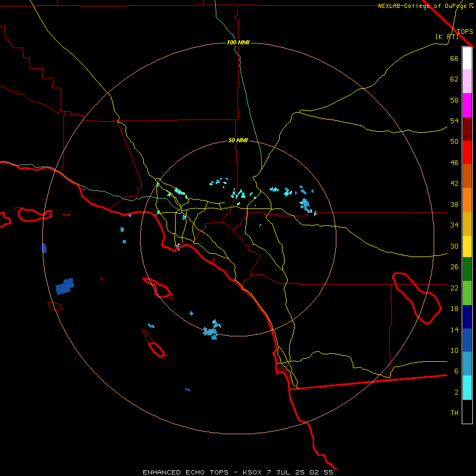Select the '42' legend value
476x476 pixels.
click(454, 183)
